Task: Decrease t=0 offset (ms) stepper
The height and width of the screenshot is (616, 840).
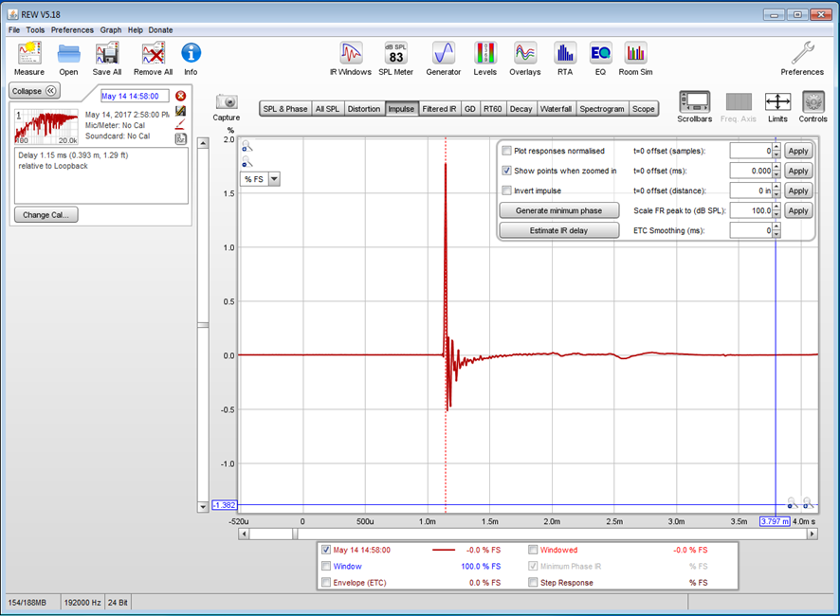Action: click(776, 174)
